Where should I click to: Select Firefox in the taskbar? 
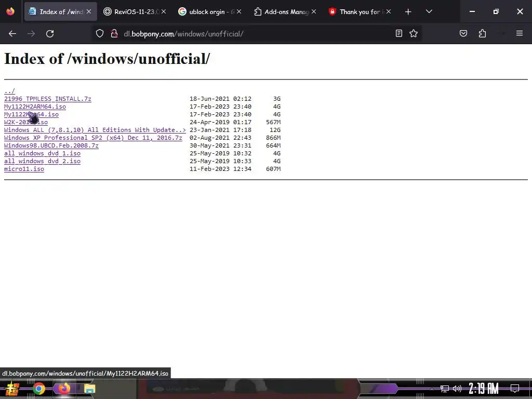[64, 389]
